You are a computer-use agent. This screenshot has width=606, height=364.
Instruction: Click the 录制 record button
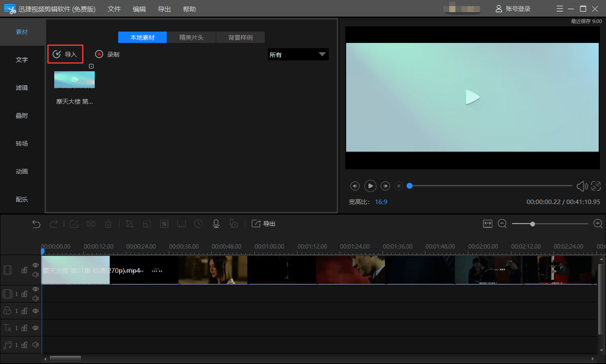point(107,54)
